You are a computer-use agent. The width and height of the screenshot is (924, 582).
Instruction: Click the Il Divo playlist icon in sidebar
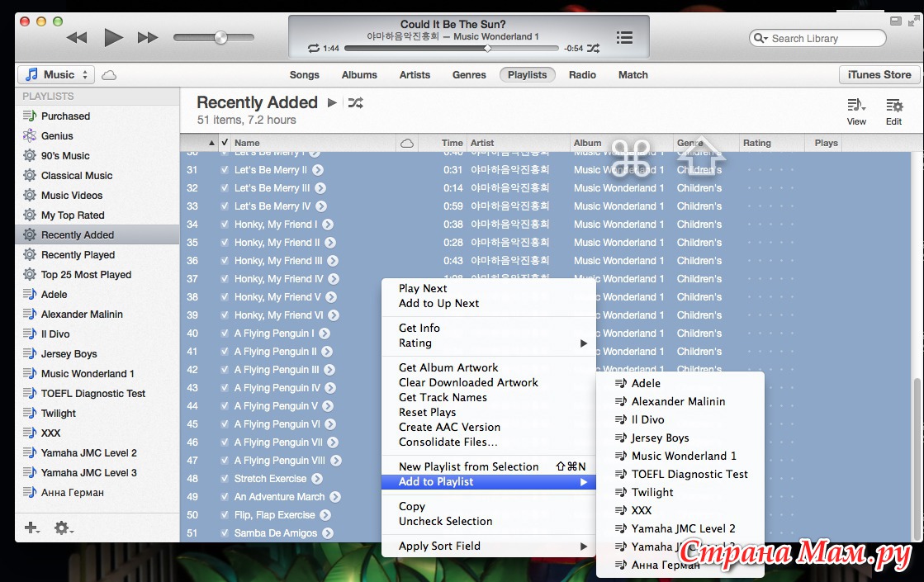point(30,334)
